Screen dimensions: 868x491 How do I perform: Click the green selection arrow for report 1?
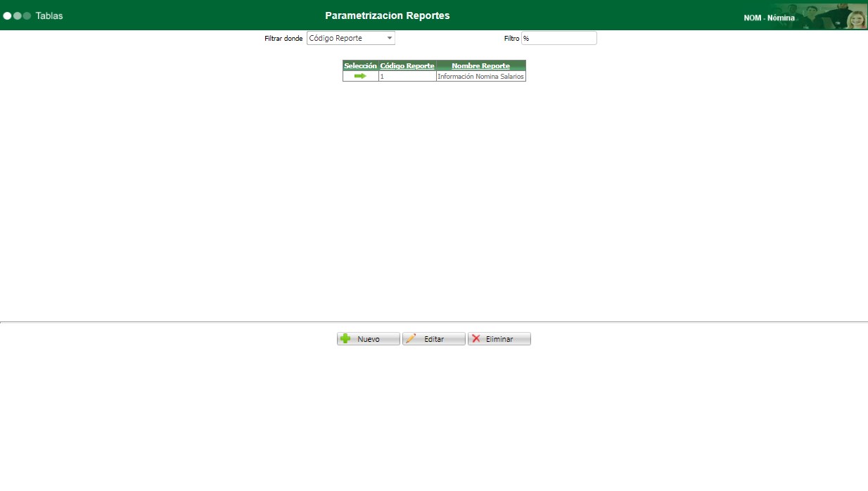click(x=360, y=76)
